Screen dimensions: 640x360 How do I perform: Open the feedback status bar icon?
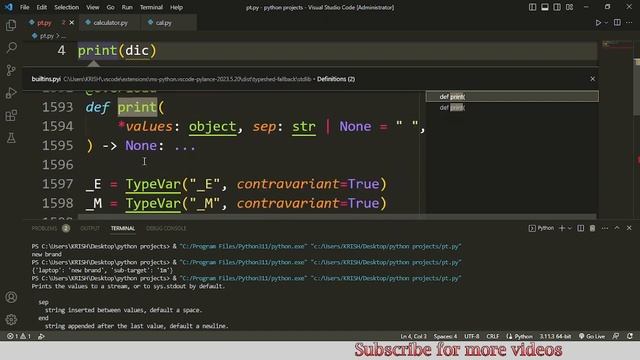(616, 336)
